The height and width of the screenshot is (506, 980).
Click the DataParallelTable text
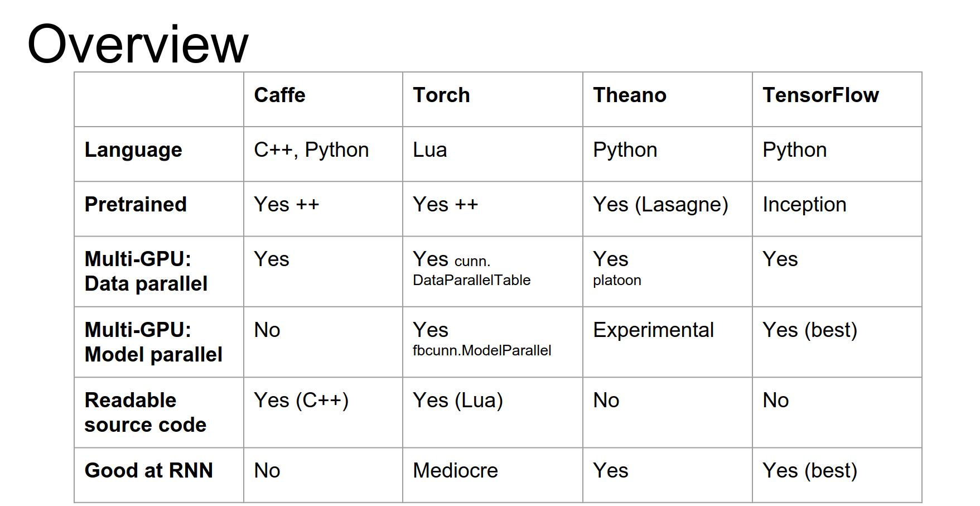[471, 280]
